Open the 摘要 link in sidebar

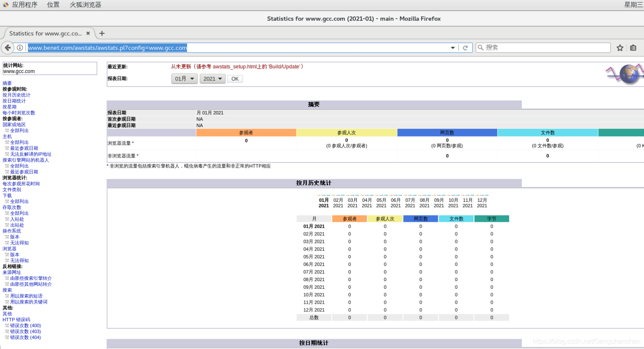[x=7, y=83]
